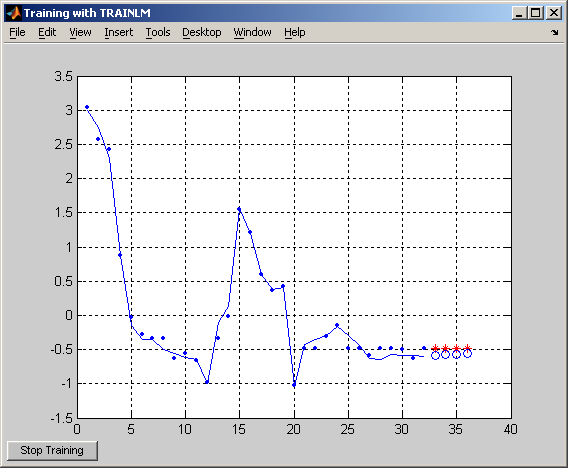Open the File menu
Image resolution: width=568 pixels, height=468 pixels.
[17, 32]
